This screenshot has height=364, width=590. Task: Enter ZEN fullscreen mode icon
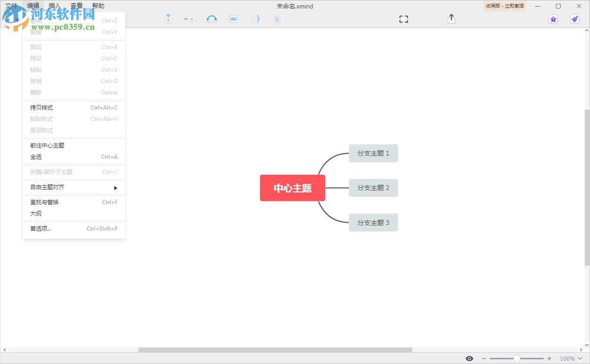[404, 19]
